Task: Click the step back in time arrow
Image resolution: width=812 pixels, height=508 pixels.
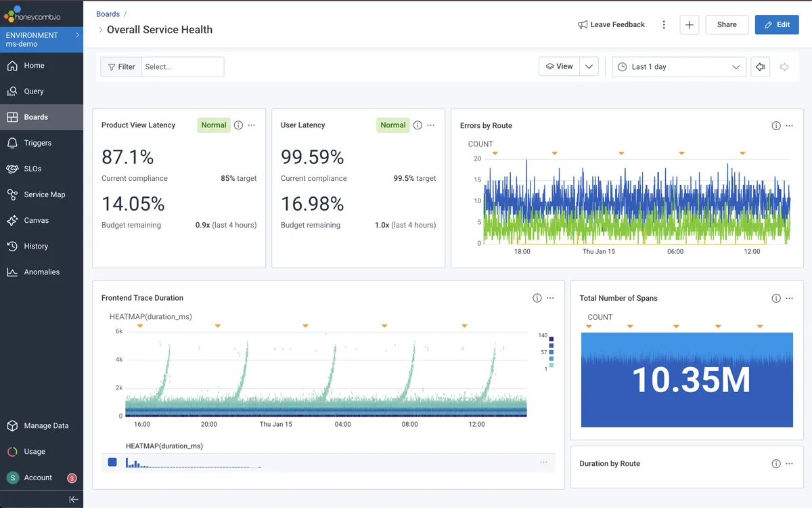Action: 760,67
